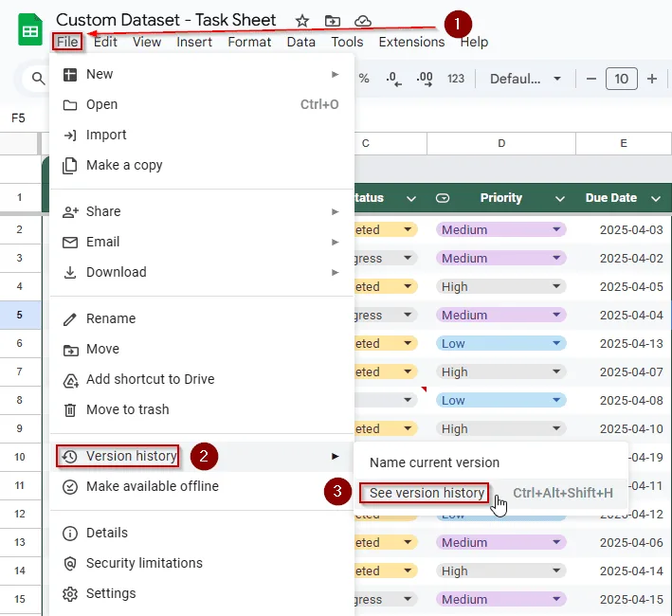Format as percent with % icon

pyautogui.click(x=364, y=79)
